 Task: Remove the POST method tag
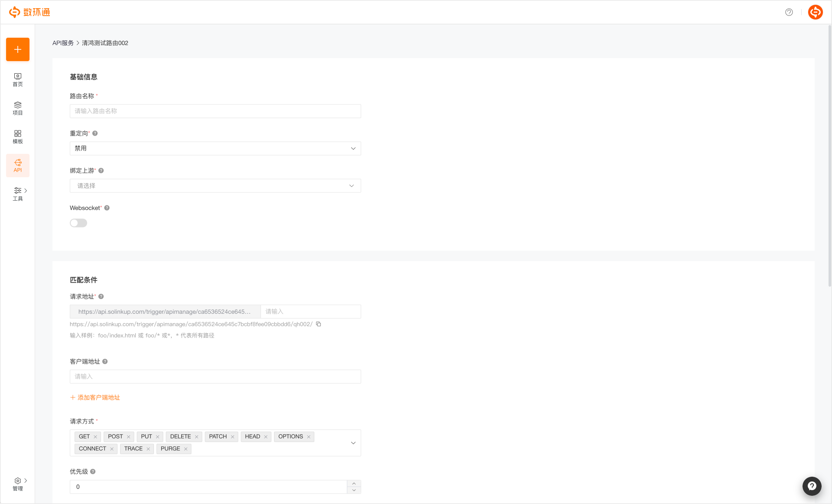(x=128, y=437)
